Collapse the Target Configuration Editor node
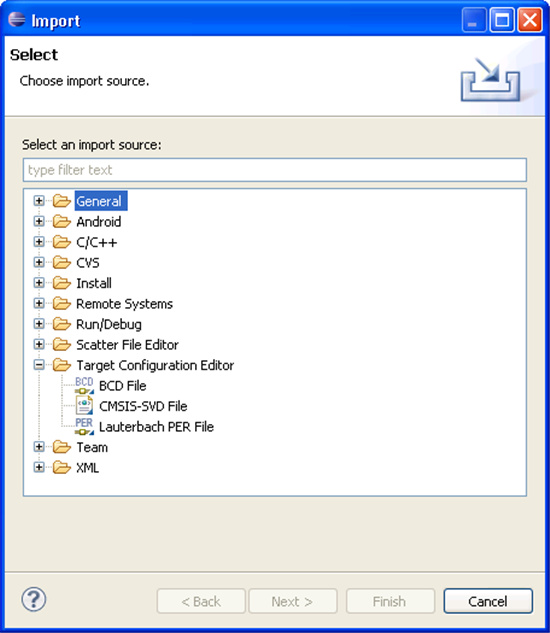 click(39, 365)
